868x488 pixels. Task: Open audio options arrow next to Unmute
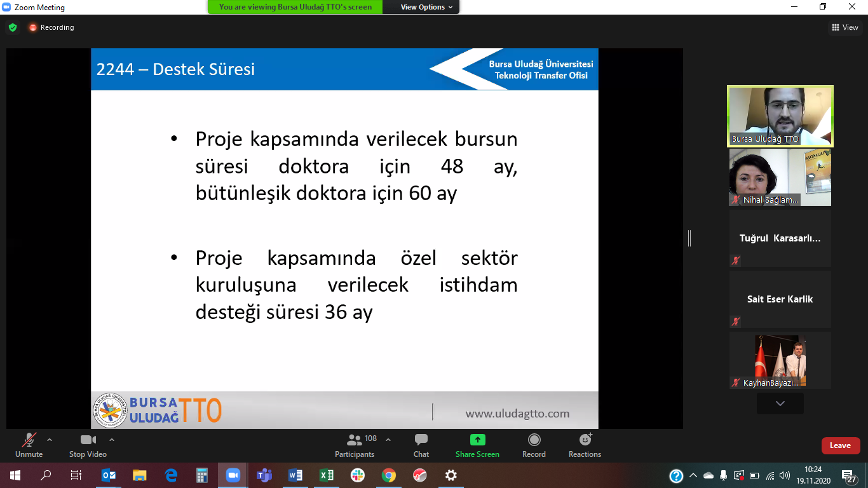(50, 440)
